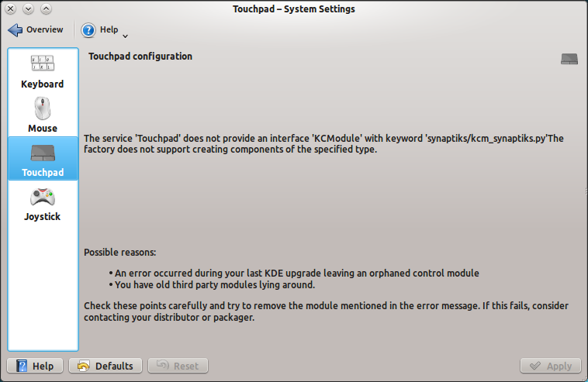
Task: Click the handle on the right window edge
Action: coord(585,191)
